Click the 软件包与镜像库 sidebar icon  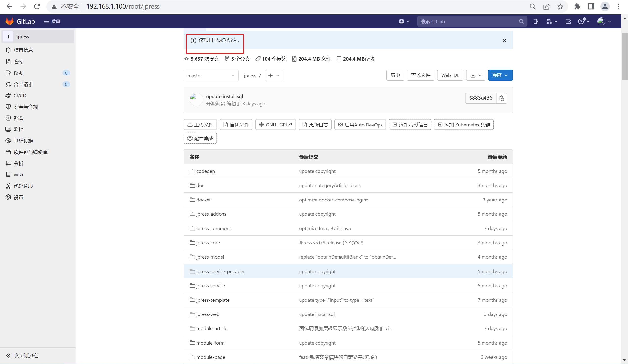(x=8, y=152)
